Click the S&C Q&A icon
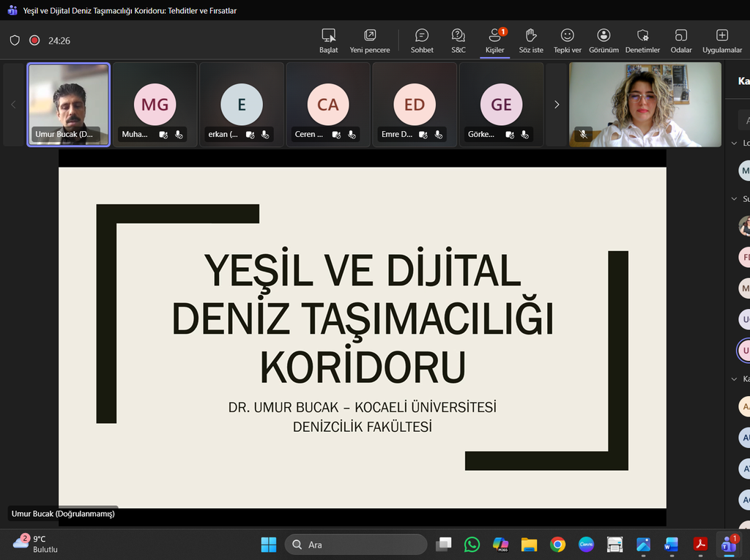Screen dimensions: 750x560 [x=458, y=40]
